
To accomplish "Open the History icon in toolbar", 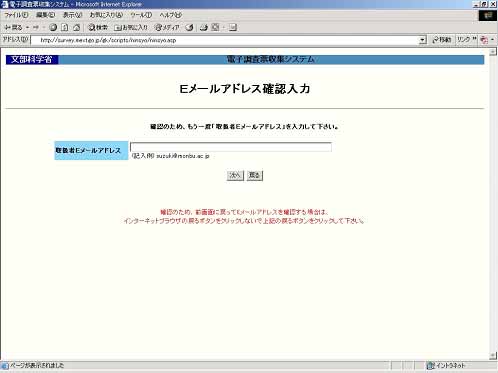I will pos(189,27).
